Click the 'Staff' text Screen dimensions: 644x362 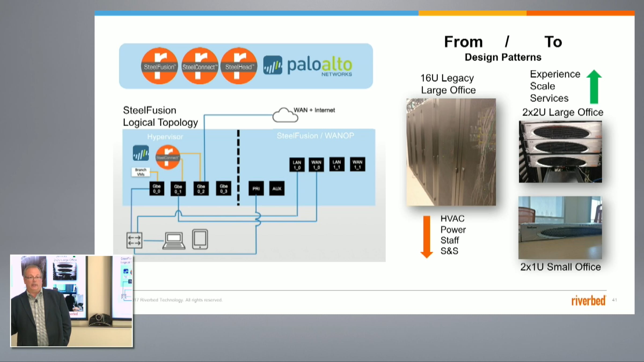pos(449,240)
